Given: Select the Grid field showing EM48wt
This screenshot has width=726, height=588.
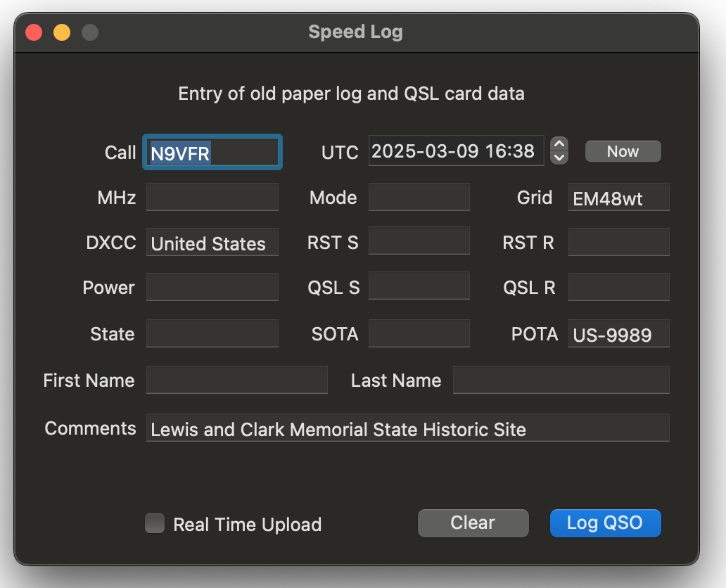Looking at the screenshot, I should pos(618,197).
